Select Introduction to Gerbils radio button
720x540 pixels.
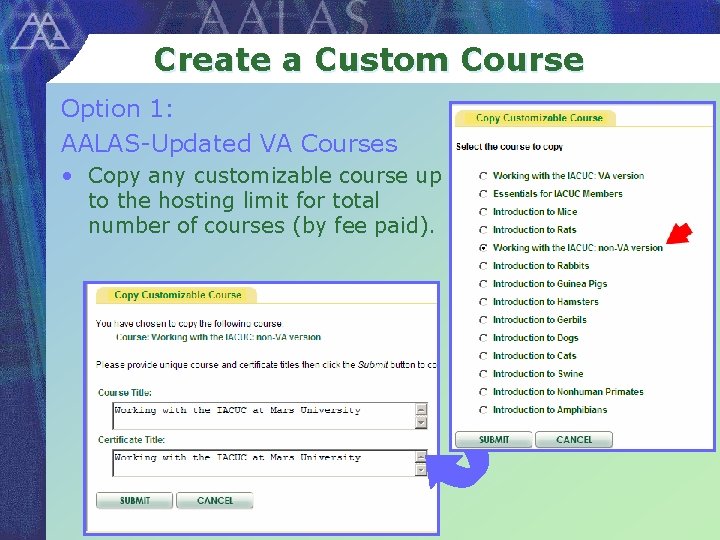483,320
